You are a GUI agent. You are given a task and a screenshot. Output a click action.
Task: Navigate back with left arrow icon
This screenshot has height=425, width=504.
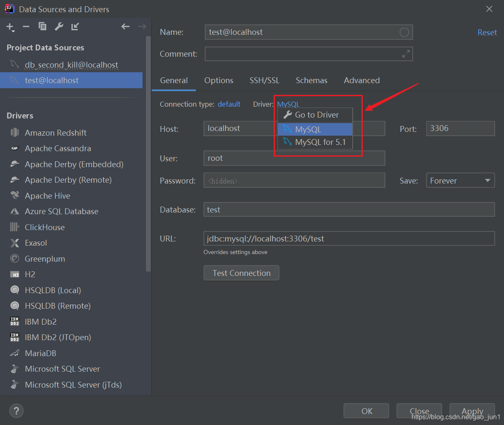pos(125,26)
